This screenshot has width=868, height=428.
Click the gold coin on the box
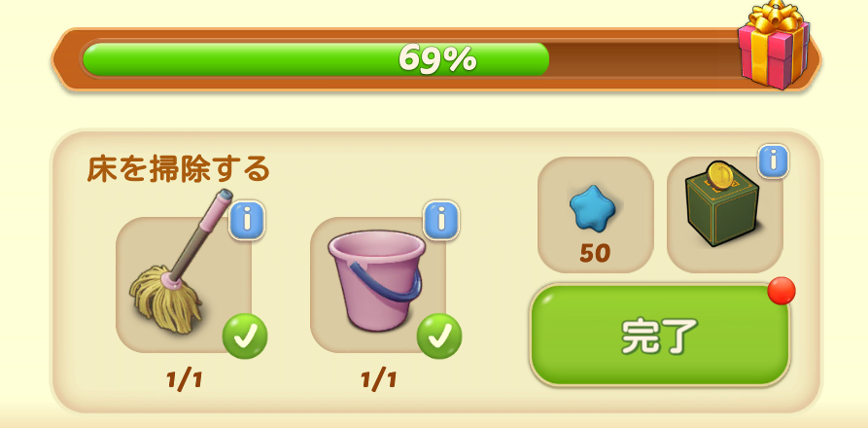[x=719, y=175]
